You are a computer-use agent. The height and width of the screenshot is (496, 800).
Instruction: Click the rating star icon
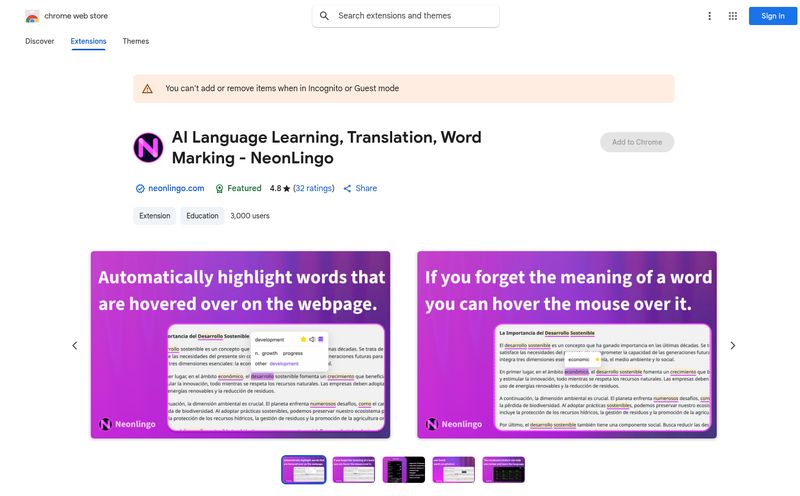click(x=287, y=189)
